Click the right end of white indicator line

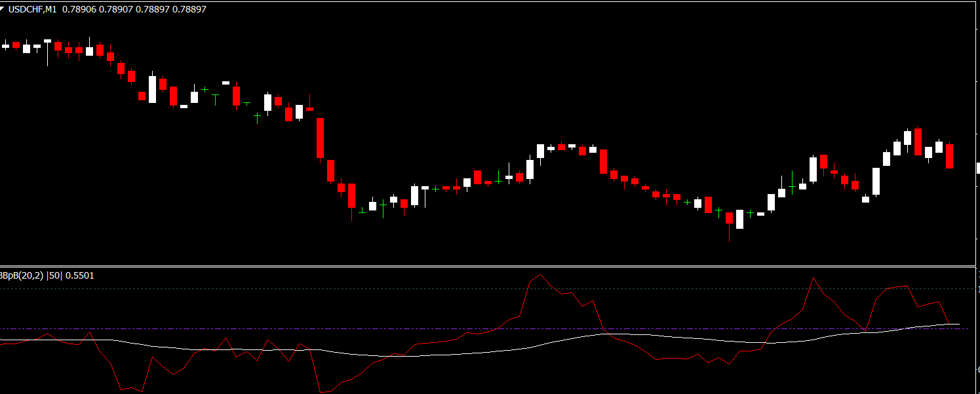[958, 324]
